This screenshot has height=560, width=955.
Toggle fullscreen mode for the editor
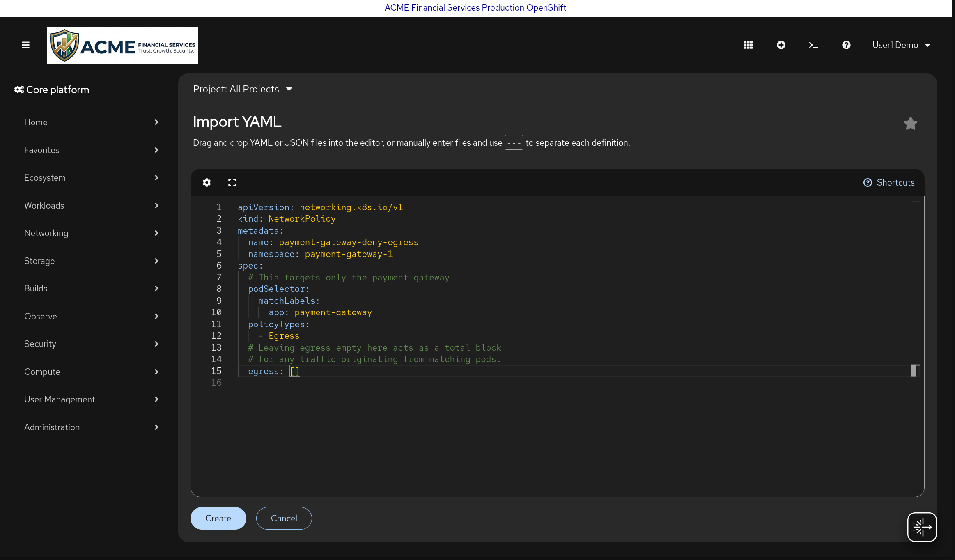(x=232, y=182)
